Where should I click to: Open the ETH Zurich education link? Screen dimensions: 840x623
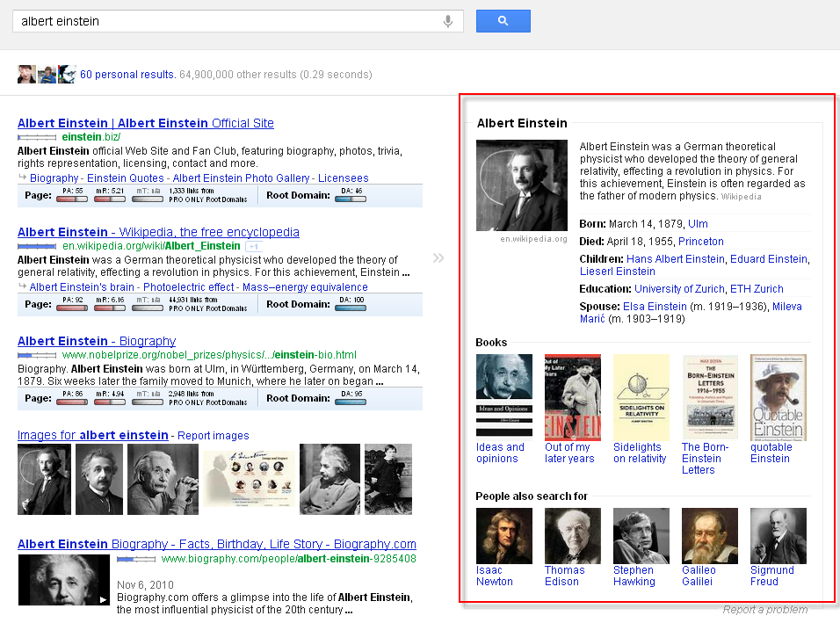[756, 289]
